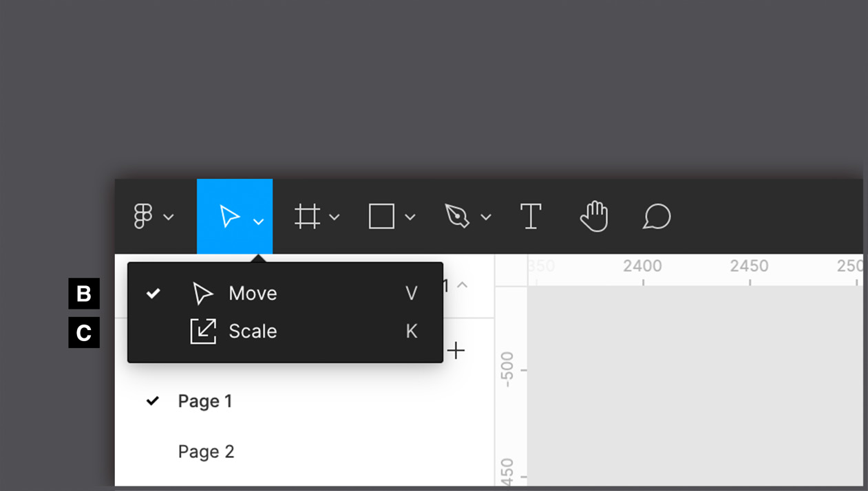Expand the Frame tools dropdown chevron

(335, 217)
